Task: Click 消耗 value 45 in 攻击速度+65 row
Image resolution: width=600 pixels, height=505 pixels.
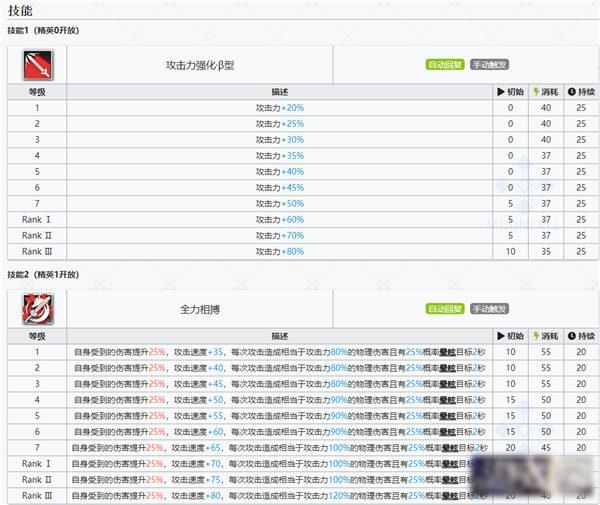Action: tap(546, 448)
